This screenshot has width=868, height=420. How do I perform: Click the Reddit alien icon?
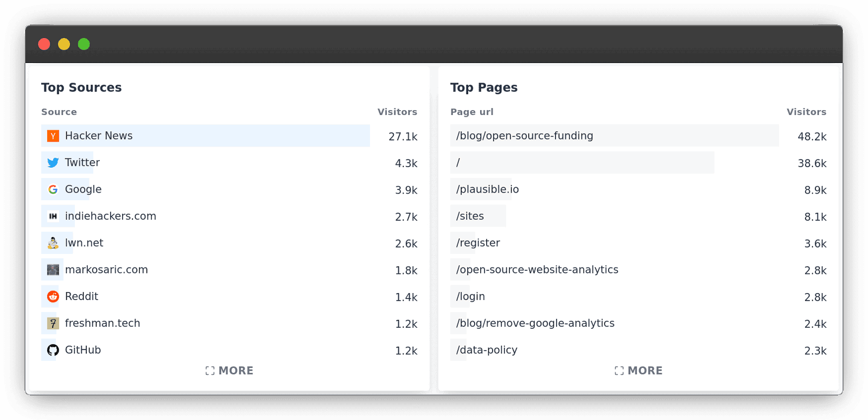[53, 296]
